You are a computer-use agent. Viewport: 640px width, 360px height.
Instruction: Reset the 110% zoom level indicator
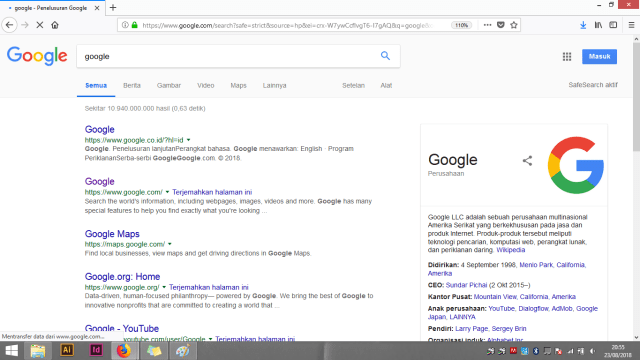pyautogui.click(x=462, y=25)
